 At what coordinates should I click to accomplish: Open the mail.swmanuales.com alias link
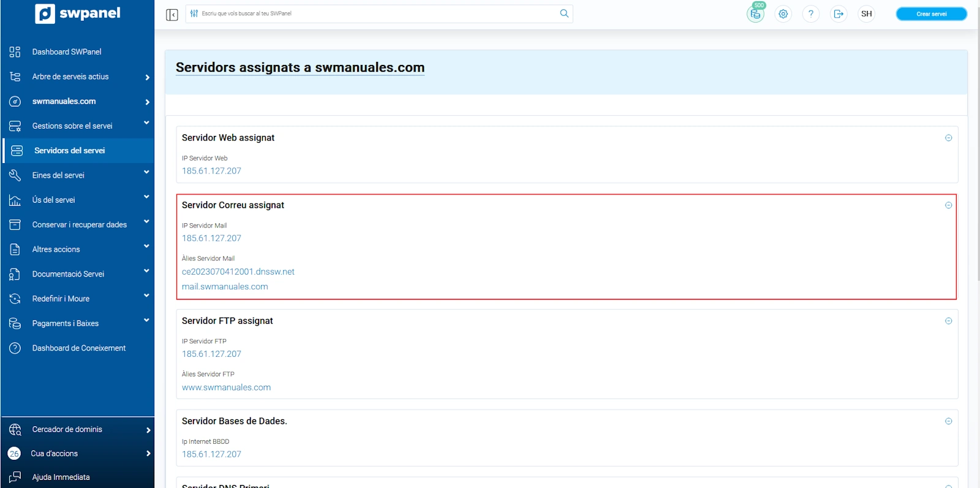[225, 287]
